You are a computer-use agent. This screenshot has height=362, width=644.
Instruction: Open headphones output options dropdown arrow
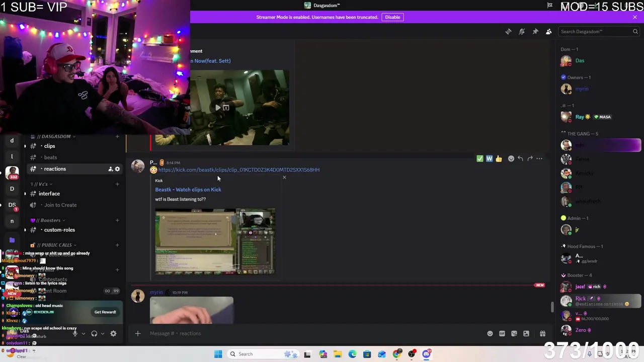pyautogui.click(x=103, y=333)
